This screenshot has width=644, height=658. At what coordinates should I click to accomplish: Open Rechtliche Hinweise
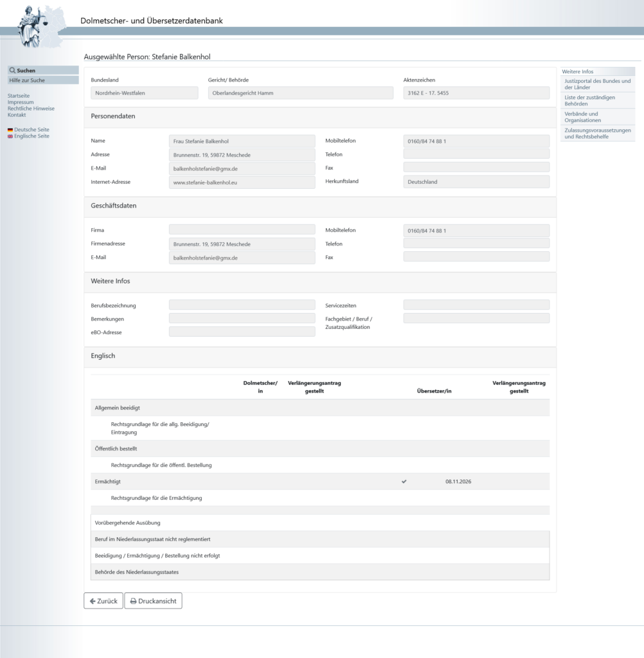tap(31, 108)
